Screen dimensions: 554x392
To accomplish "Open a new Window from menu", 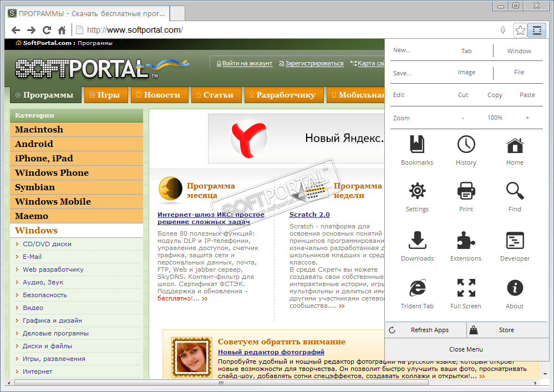I will [x=519, y=51].
